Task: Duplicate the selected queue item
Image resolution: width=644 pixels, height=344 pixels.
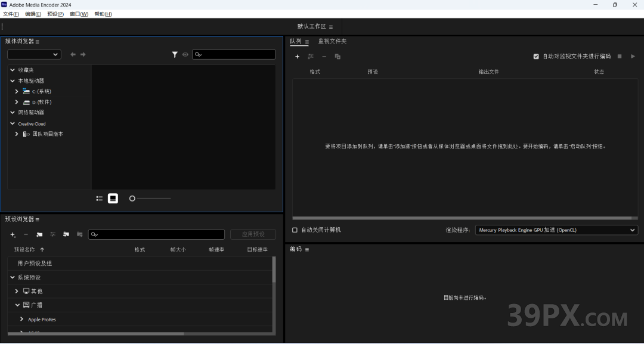Action: pyautogui.click(x=338, y=57)
